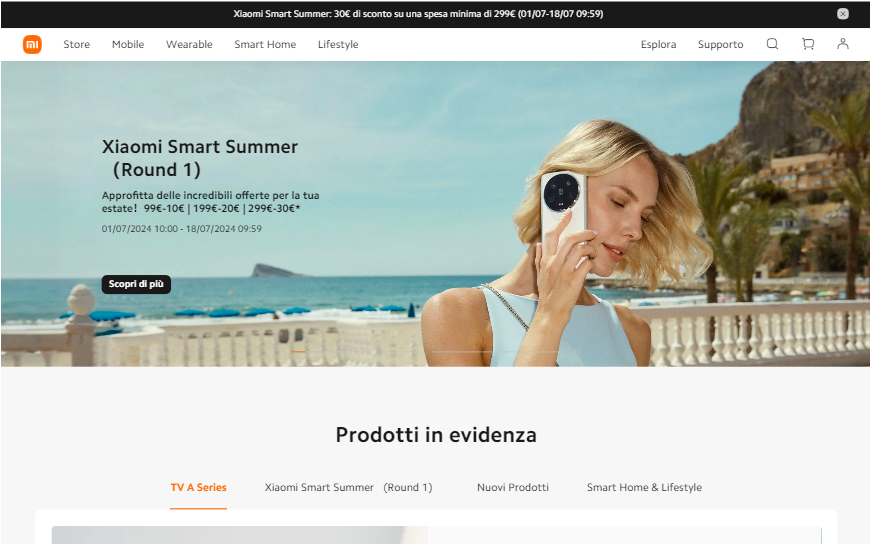Viewport: 870px width, 544px height.
Task: Switch to the Nuovi Prodotti tab
Action: [x=513, y=487]
